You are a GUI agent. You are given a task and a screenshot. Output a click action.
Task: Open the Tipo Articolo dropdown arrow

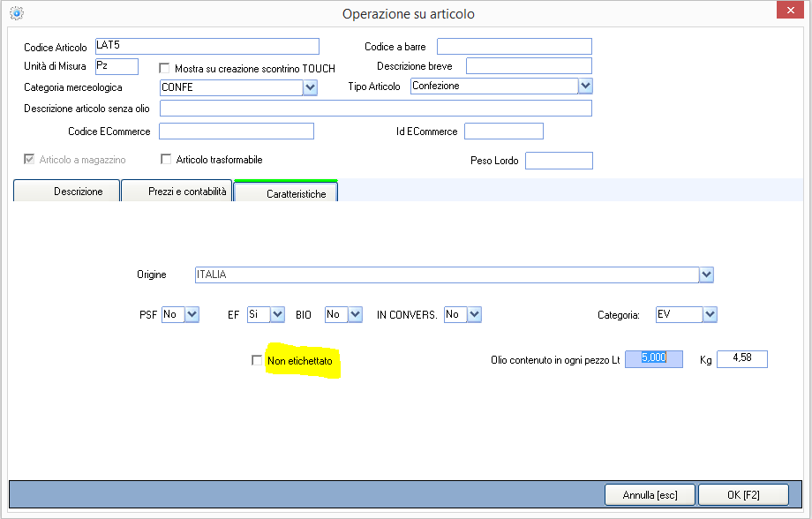[x=585, y=86]
